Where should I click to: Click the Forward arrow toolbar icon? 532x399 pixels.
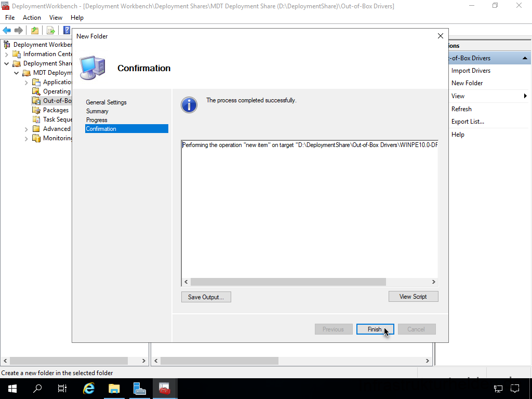(x=19, y=30)
